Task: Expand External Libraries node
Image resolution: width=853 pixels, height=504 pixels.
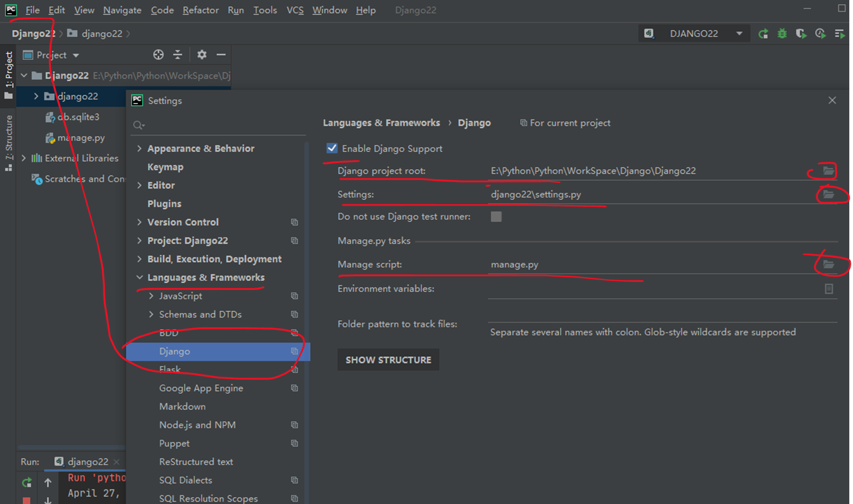Action: 24,158
